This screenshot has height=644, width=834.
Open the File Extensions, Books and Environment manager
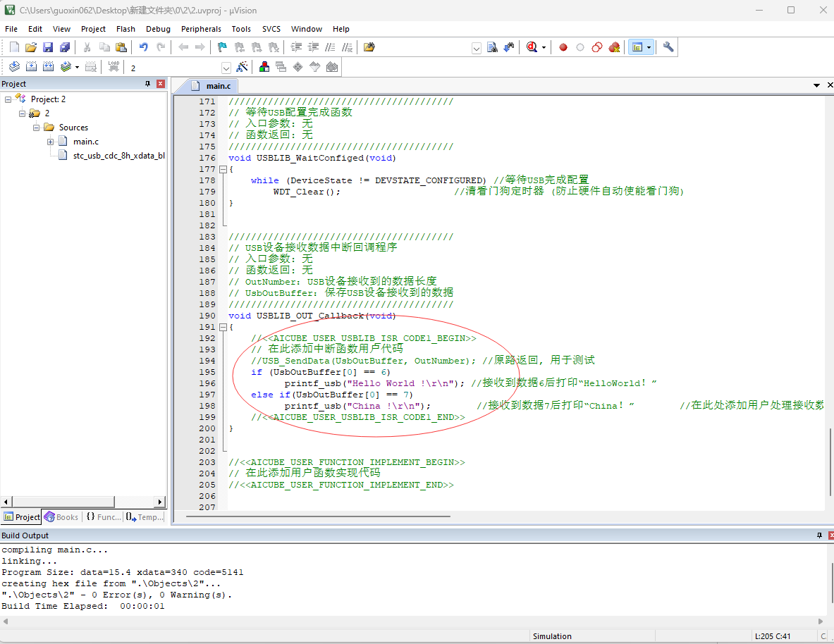click(264, 67)
